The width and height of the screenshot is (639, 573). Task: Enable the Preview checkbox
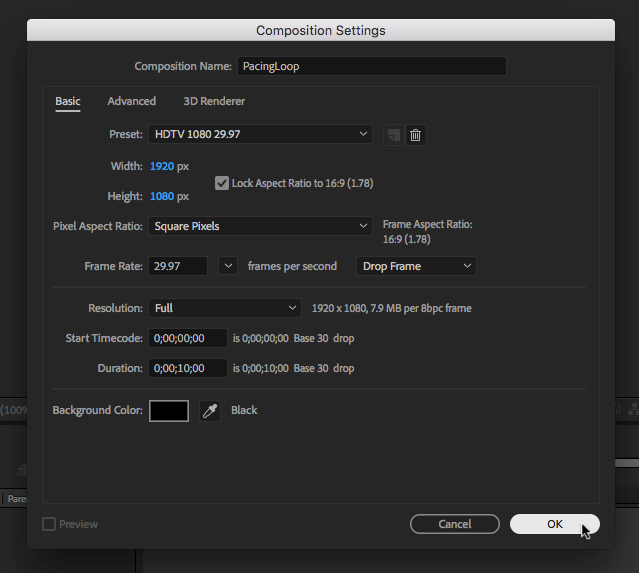pos(49,524)
